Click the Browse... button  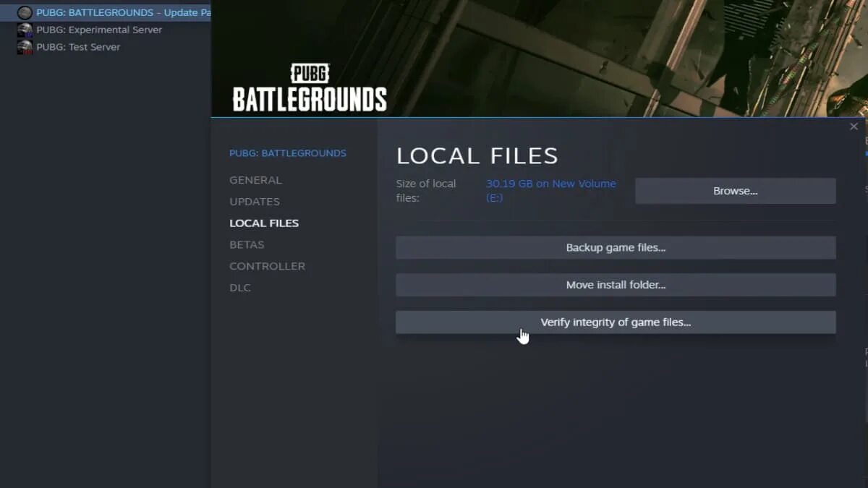(x=736, y=191)
